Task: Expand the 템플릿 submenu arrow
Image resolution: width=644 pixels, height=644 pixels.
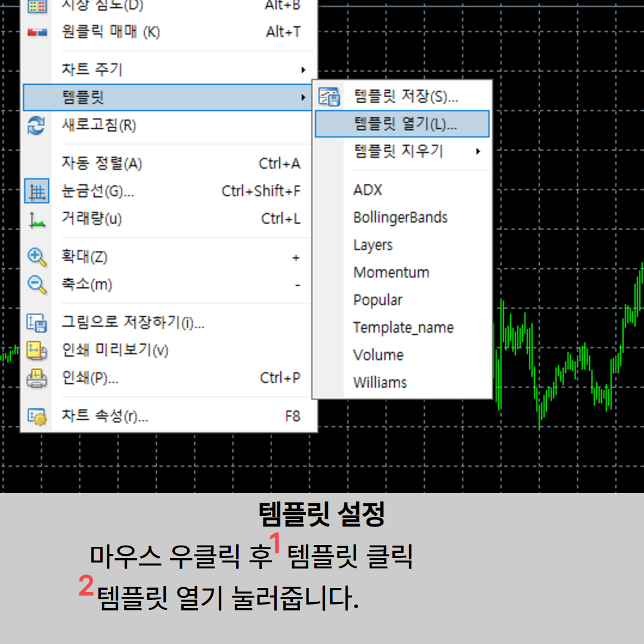Action: click(303, 97)
